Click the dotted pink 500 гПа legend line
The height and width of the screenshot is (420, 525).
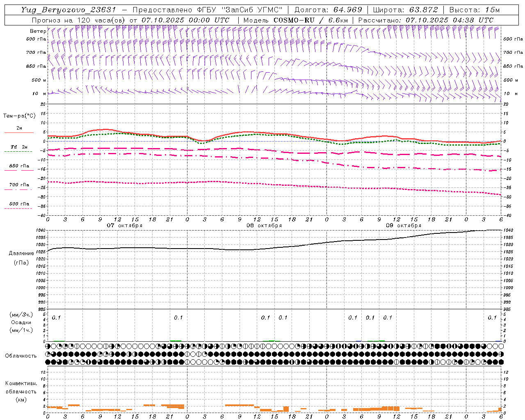(18, 208)
